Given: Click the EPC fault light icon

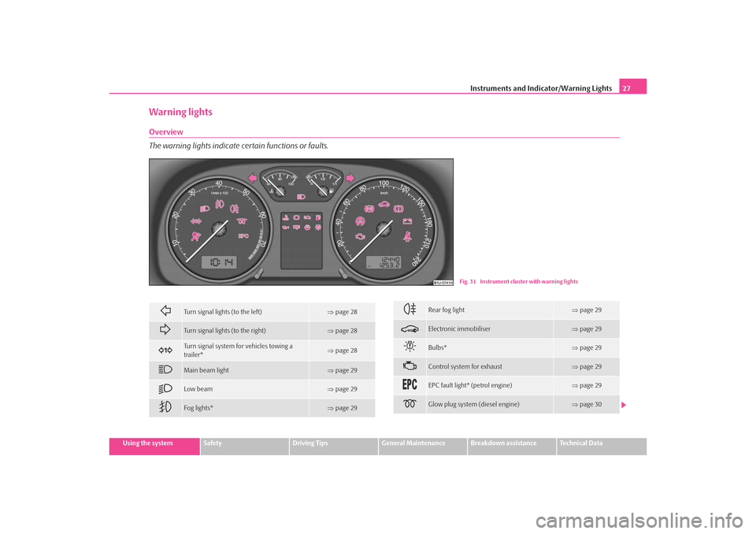Looking at the screenshot, I should [x=409, y=384].
